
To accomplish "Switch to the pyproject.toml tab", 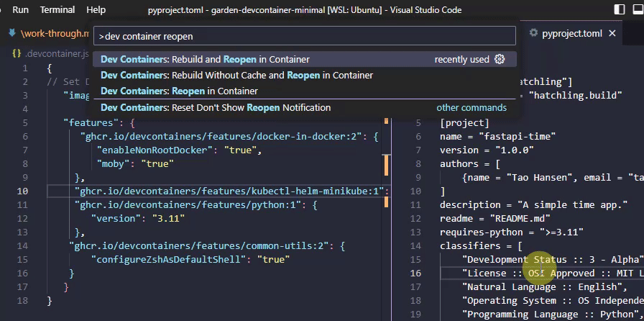I will pyautogui.click(x=571, y=33).
